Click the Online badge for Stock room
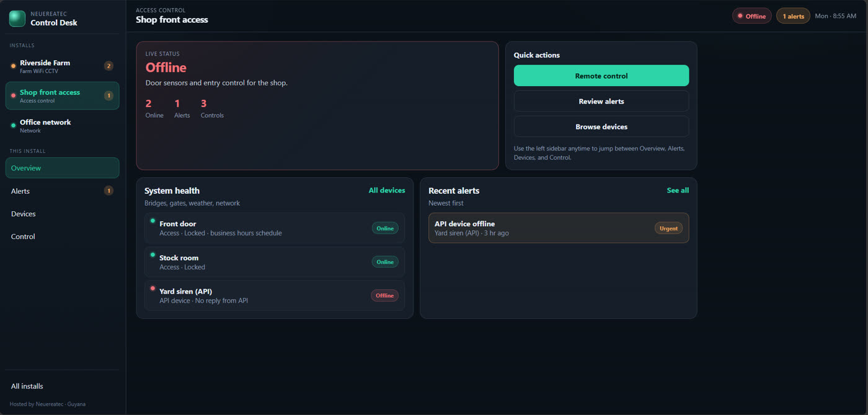 point(385,262)
